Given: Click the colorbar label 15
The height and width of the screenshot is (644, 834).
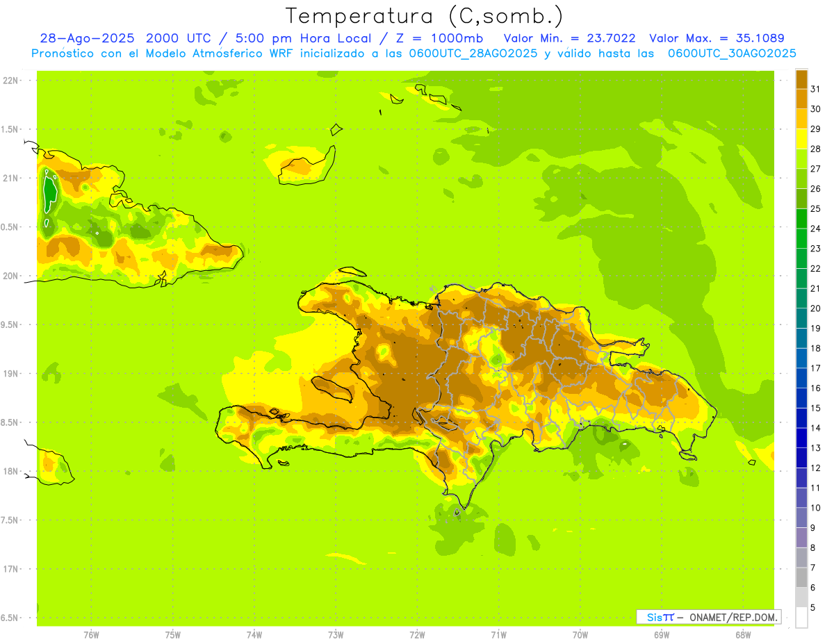Looking at the screenshot, I should pos(816,408).
